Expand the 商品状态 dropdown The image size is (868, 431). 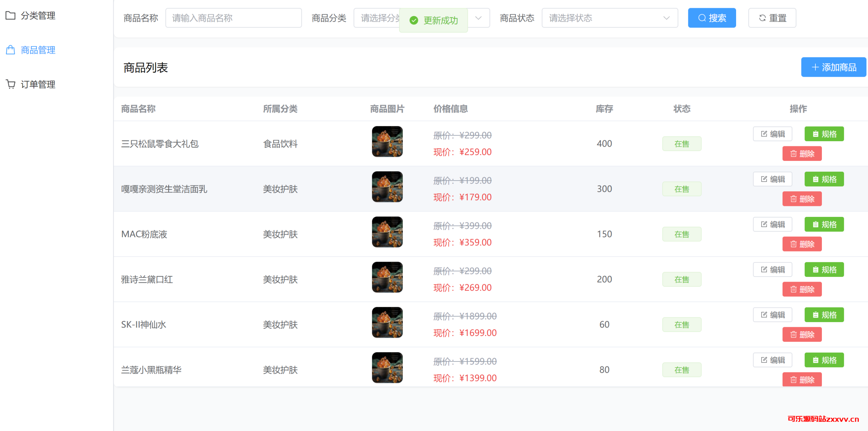610,18
